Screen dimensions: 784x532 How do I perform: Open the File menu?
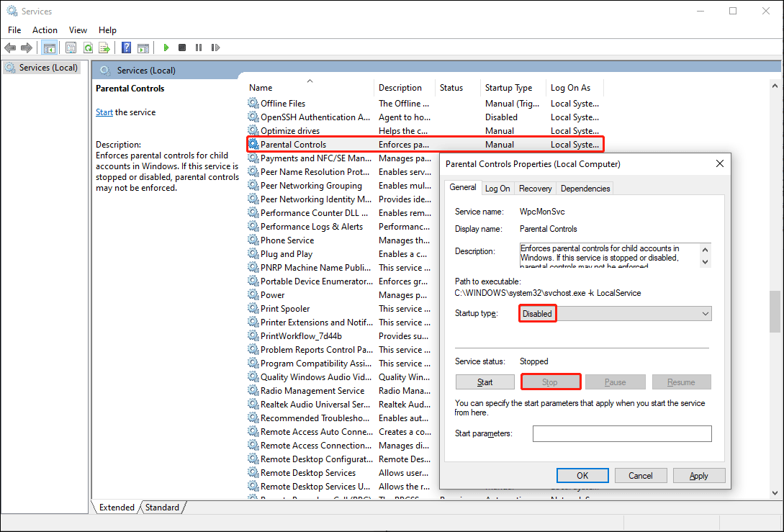pyautogui.click(x=14, y=30)
